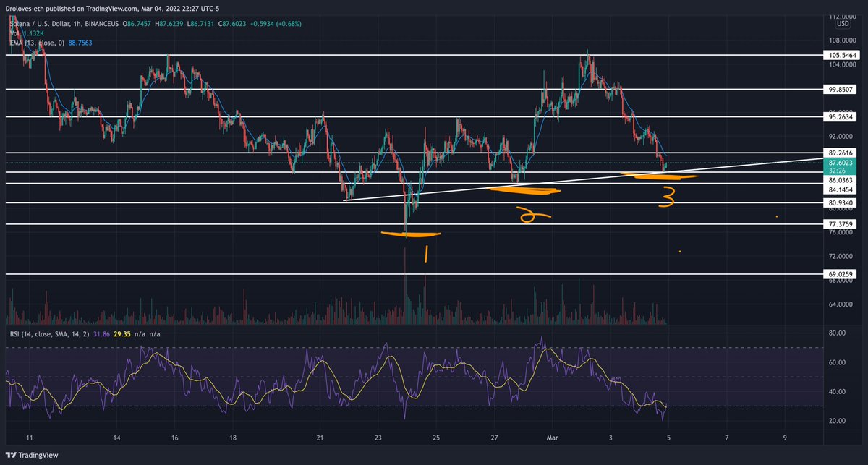Click date label 9 on time axis

click(786, 438)
